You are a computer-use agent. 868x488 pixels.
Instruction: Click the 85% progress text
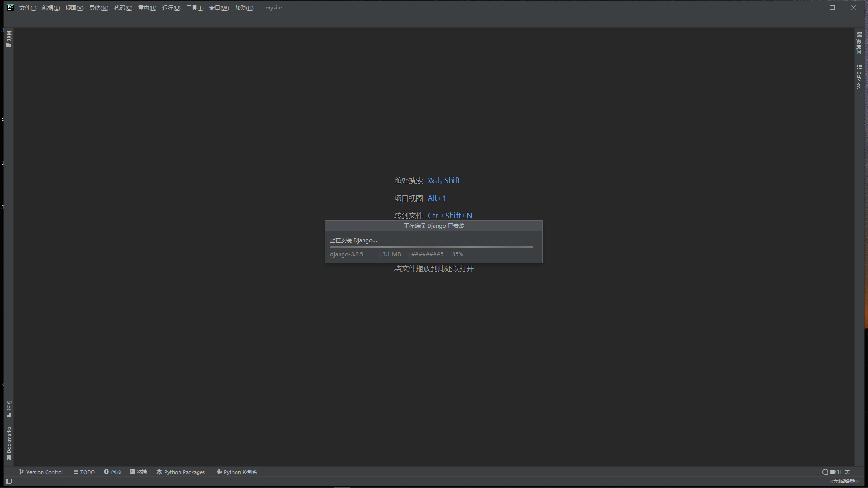coord(458,254)
